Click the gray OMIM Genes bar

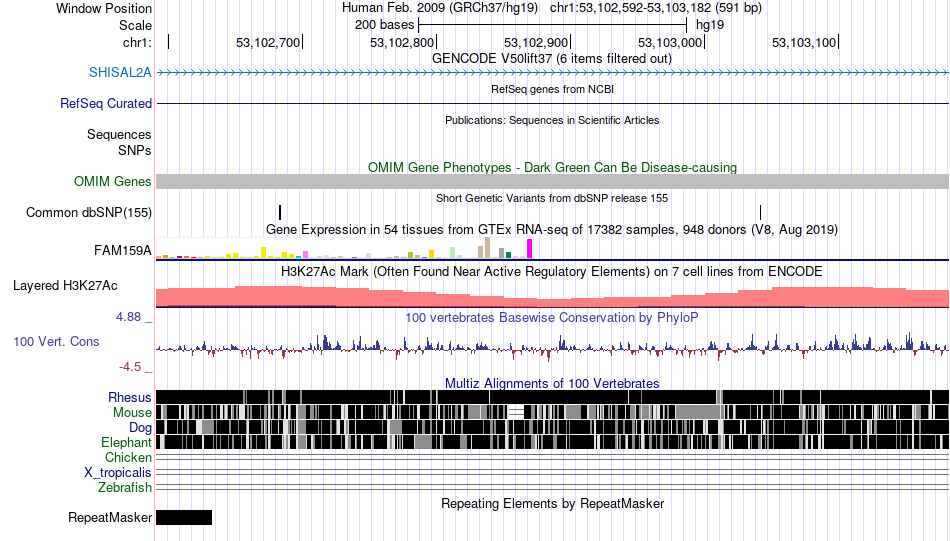click(553, 182)
